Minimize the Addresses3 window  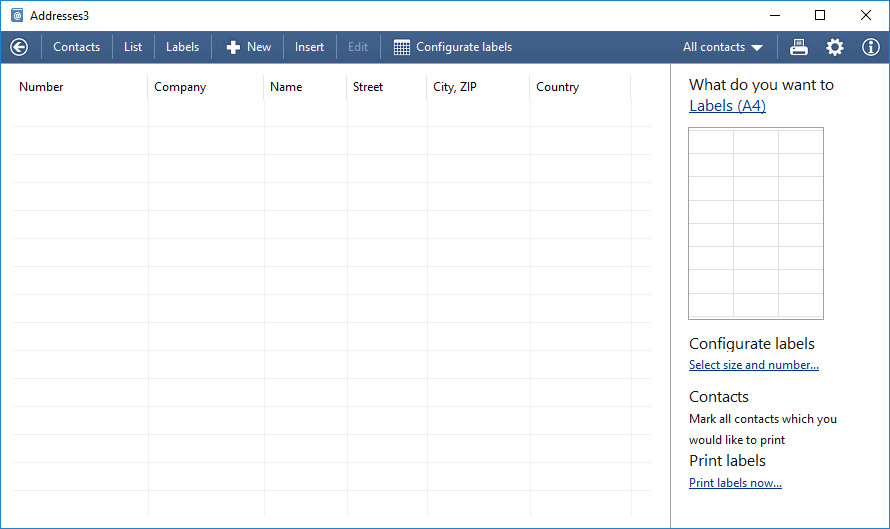pos(775,15)
